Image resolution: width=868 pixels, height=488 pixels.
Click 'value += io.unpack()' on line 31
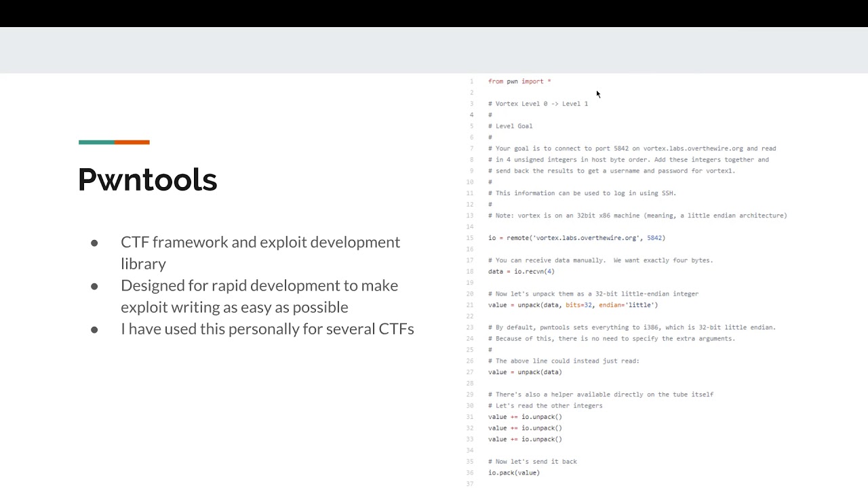525,417
